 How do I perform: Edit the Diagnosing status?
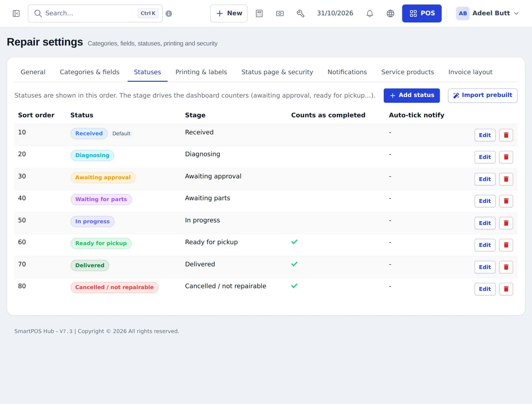click(x=485, y=157)
